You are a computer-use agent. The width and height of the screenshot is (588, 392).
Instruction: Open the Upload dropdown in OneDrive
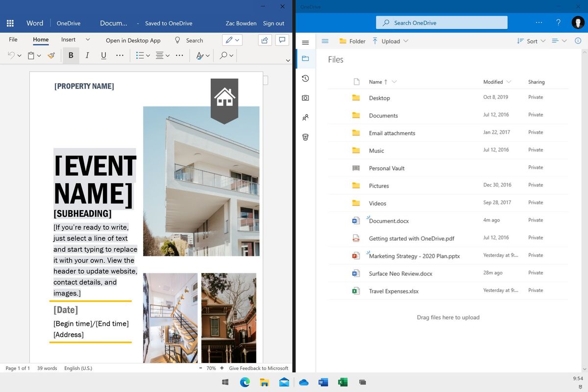tap(390, 41)
